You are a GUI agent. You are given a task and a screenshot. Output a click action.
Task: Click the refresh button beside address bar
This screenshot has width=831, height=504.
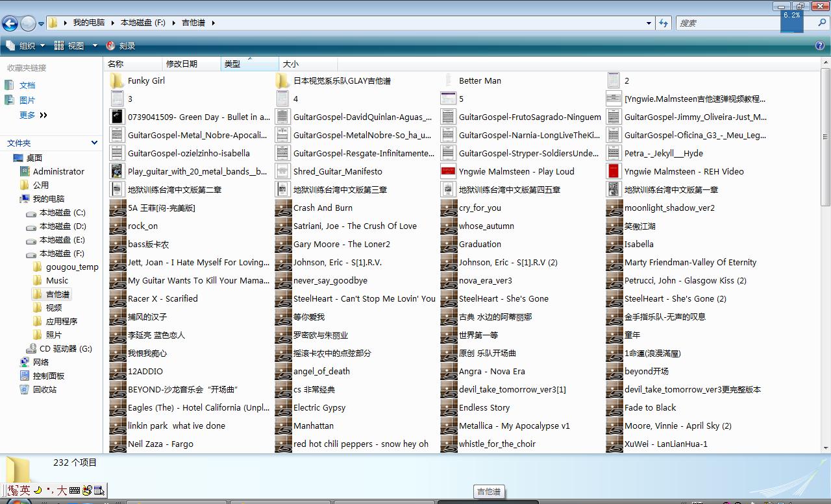(664, 23)
